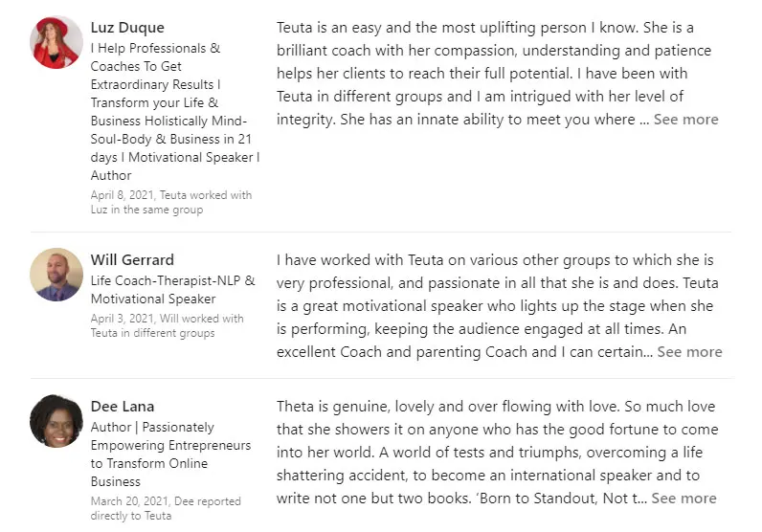Click 'Empowering Entrepreneurs' line under Dee Lana
The height and width of the screenshot is (532, 762).
pos(170,445)
